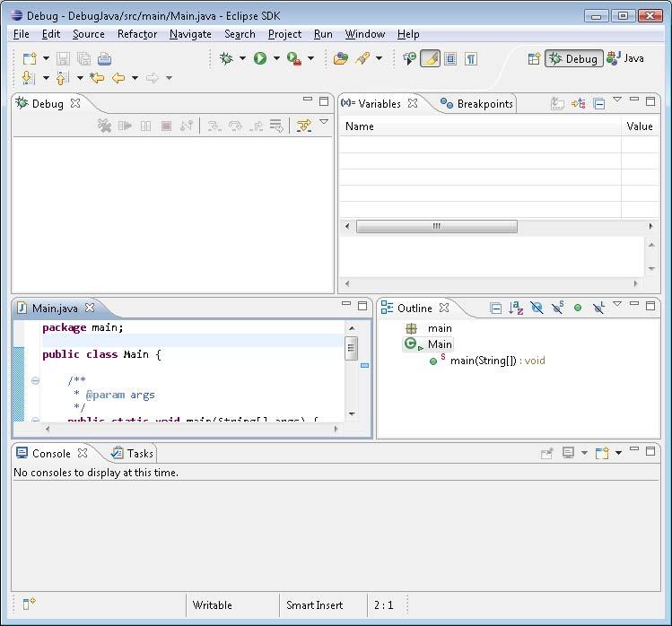Click the Step Return icon
This screenshot has width=672, height=626.
click(x=257, y=126)
